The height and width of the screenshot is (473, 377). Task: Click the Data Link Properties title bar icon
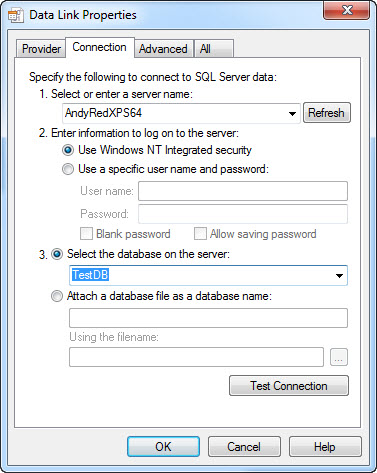[16, 15]
